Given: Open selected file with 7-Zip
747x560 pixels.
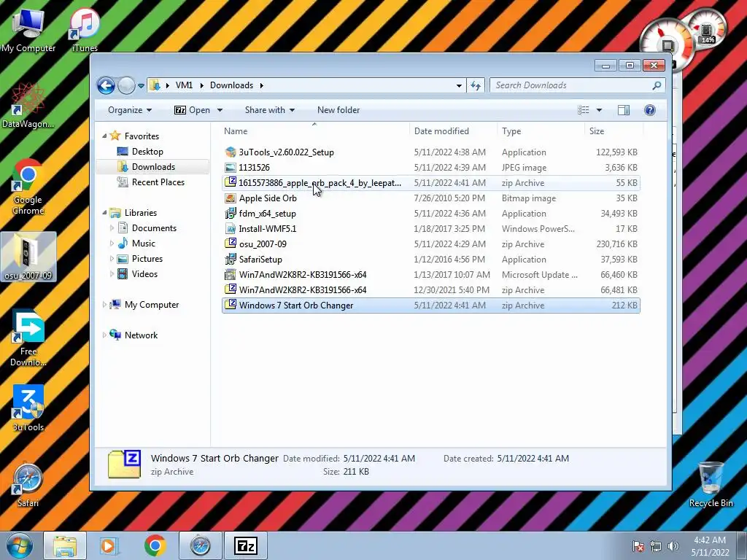Looking at the screenshot, I should tap(193, 110).
